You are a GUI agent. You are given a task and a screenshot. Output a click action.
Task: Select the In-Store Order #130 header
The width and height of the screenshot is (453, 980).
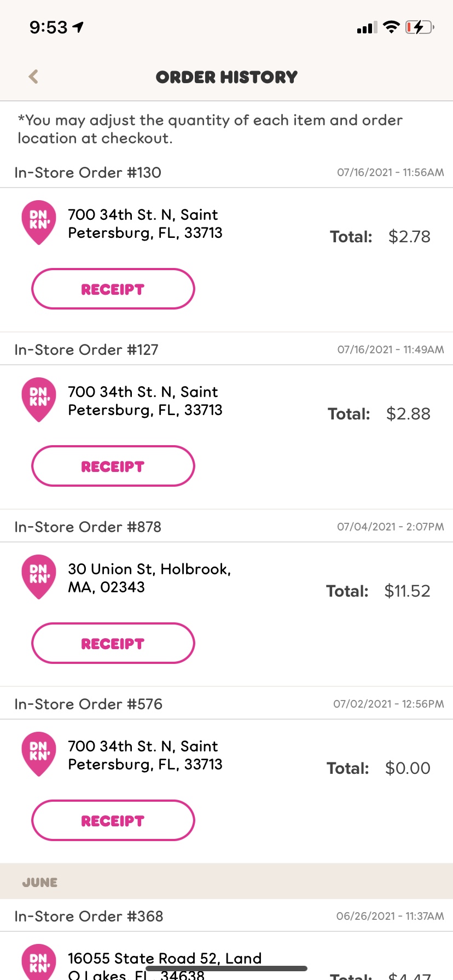click(x=88, y=173)
